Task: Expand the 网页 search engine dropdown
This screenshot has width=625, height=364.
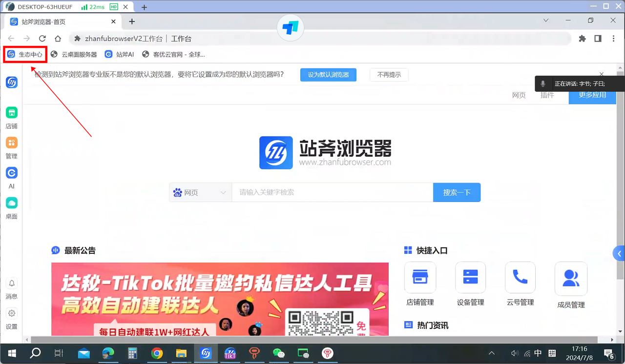Action: tap(200, 193)
